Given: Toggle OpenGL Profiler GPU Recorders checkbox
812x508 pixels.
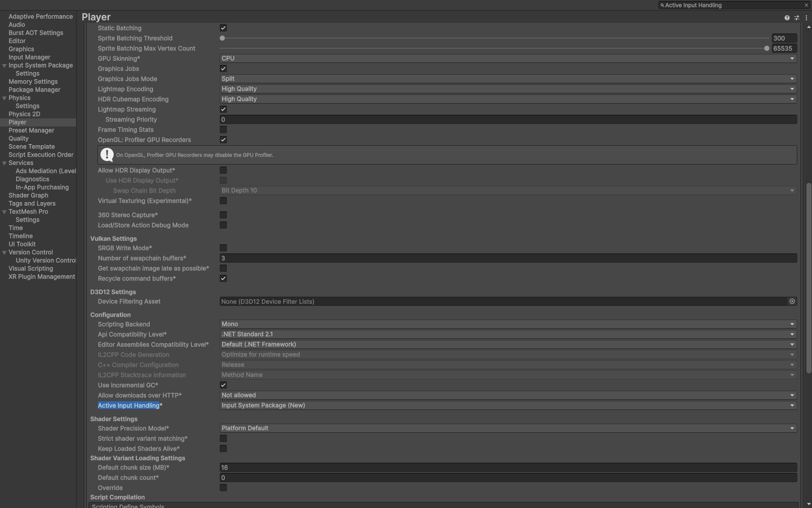Looking at the screenshot, I should 223,140.
